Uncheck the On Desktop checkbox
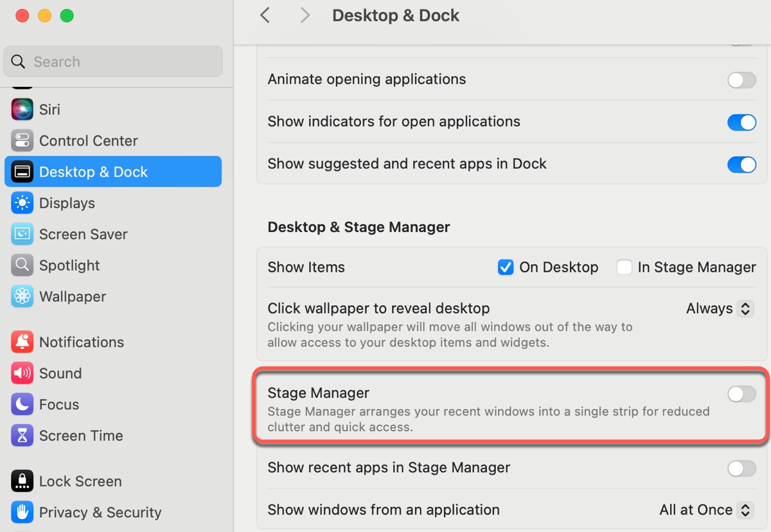 tap(506, 267)
